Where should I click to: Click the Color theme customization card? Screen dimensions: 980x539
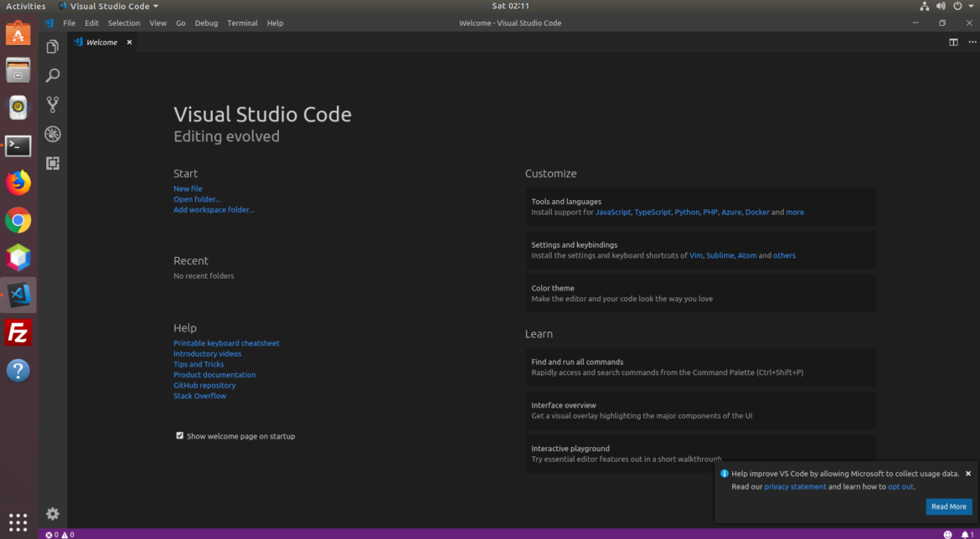[700, 293]
